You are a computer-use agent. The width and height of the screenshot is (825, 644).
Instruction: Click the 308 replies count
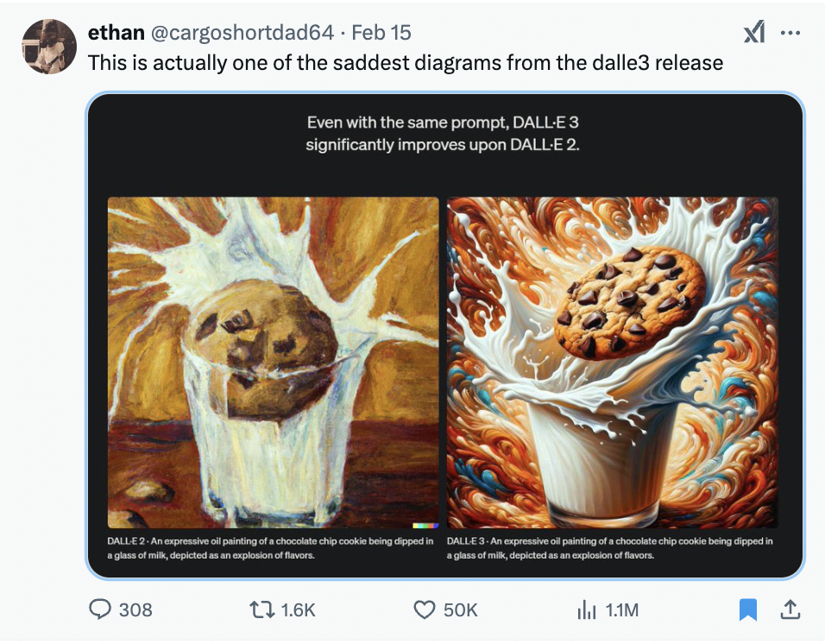[x=135, y=609]
